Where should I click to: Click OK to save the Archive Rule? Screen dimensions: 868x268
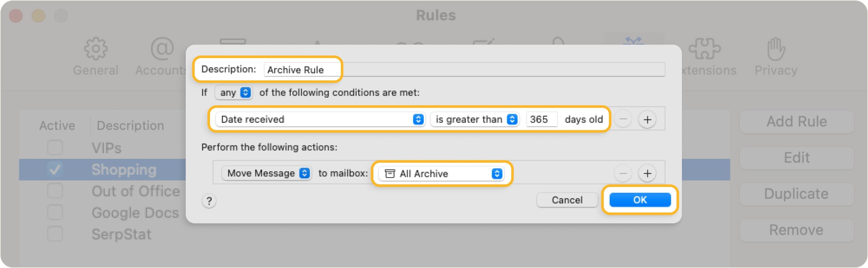(x=640, y=200)
